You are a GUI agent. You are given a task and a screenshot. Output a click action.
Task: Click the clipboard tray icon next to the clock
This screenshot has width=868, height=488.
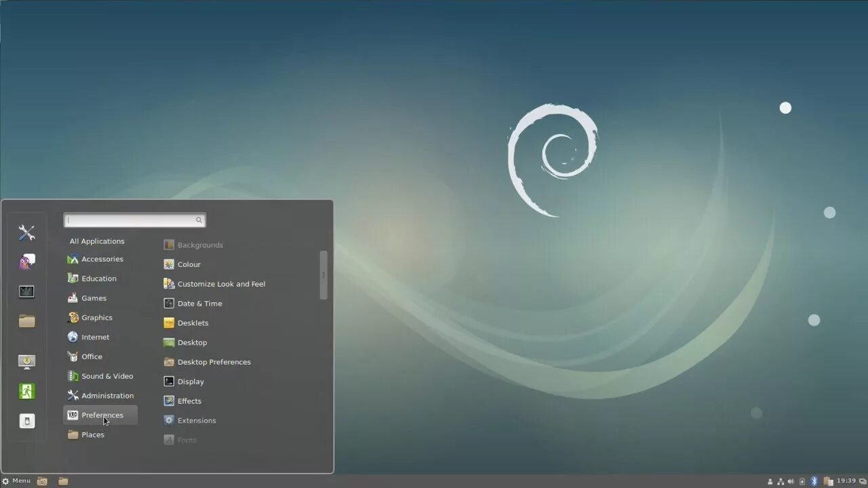pyautogui.click(x=828, y=481)
